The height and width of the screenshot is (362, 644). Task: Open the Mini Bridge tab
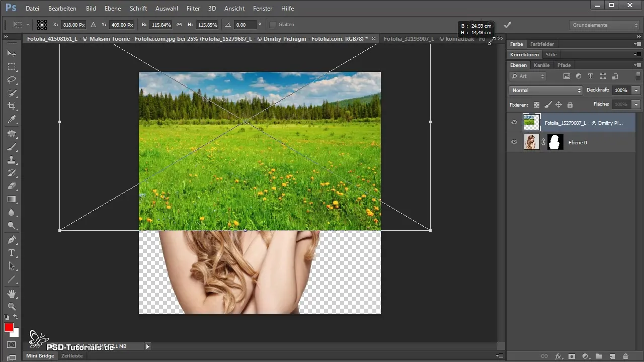[39, 355]
